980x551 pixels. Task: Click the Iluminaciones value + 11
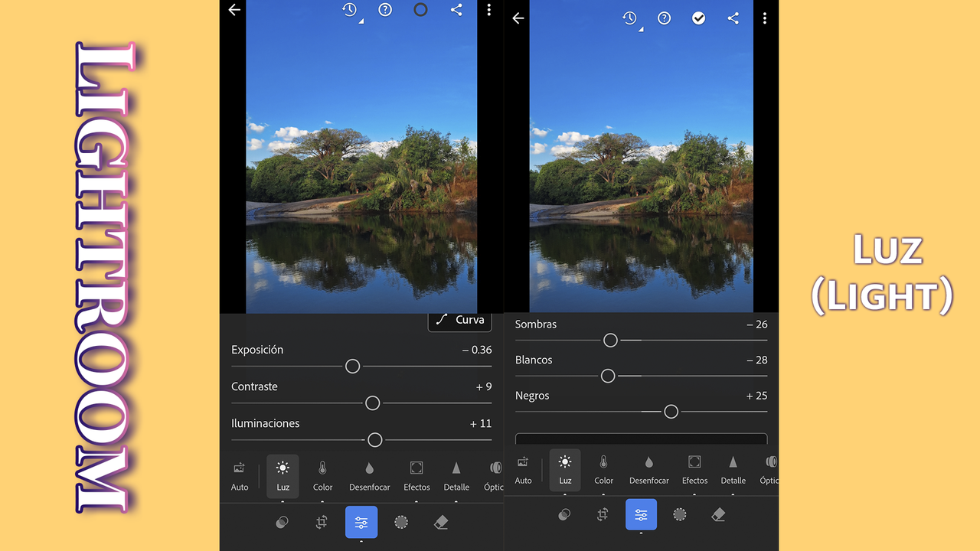pyautogui.click(x=481, y=423)
